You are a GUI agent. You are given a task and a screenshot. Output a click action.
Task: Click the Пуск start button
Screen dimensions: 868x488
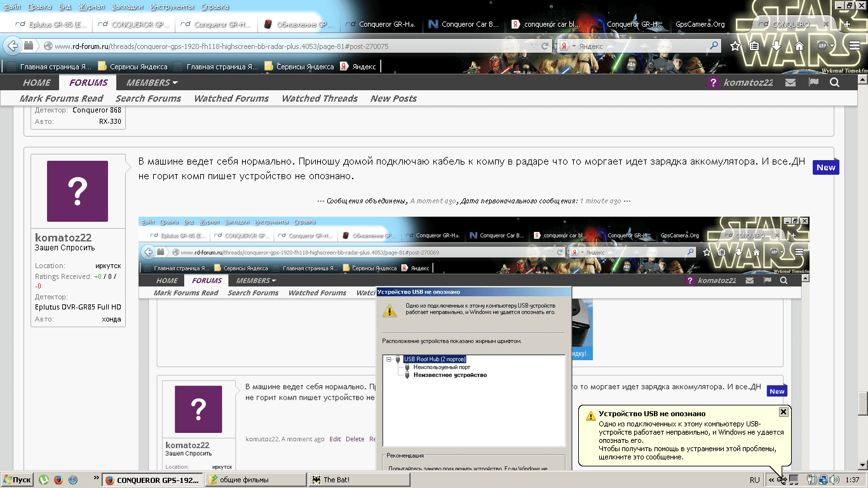pos(17,480)
